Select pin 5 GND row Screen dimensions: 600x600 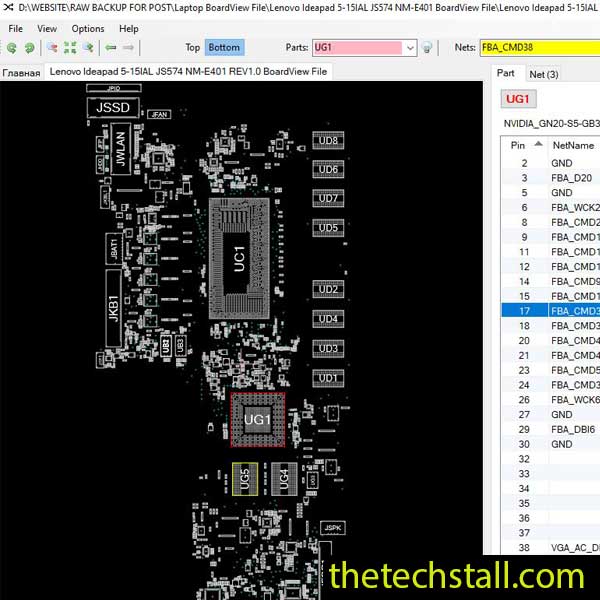[551, 192]
